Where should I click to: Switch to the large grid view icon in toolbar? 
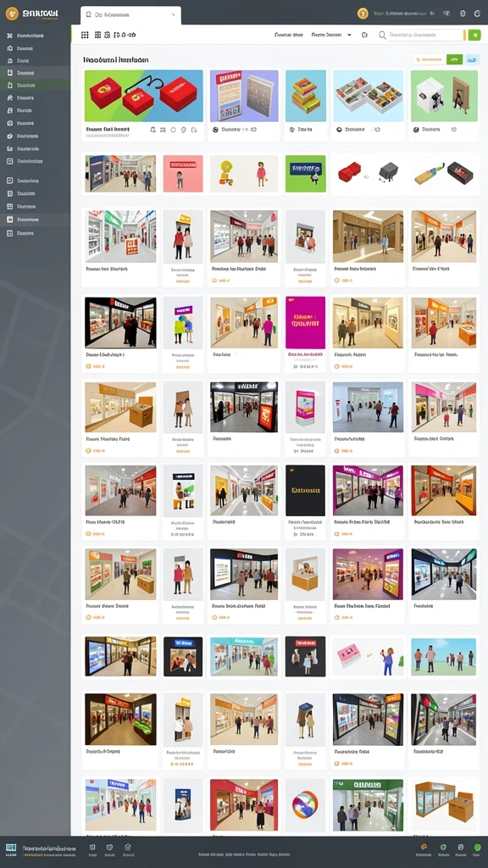tap(85, 35)
